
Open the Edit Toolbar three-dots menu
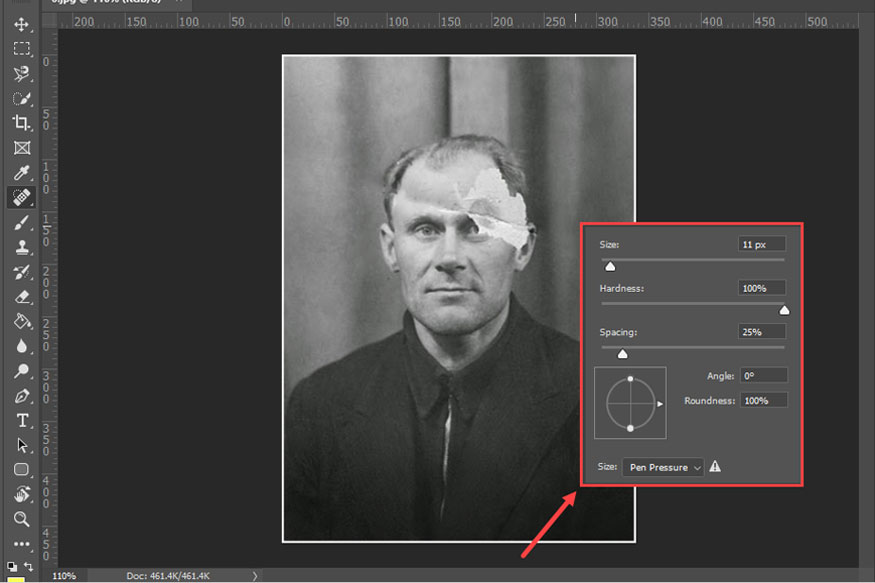(22, 543)
